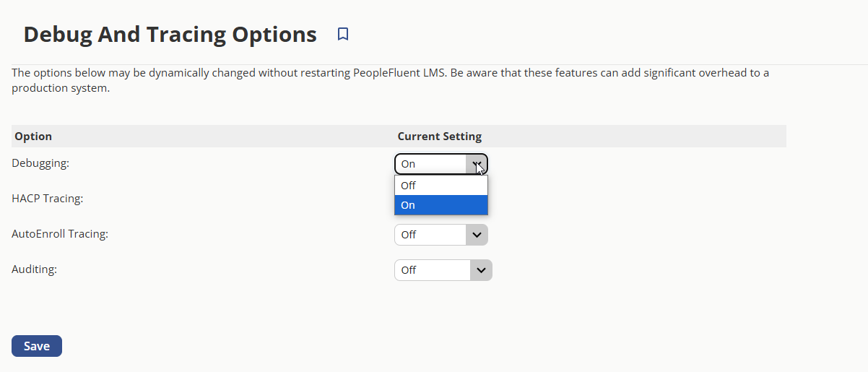Click the HACP Tracing label

tap(48, 198)
